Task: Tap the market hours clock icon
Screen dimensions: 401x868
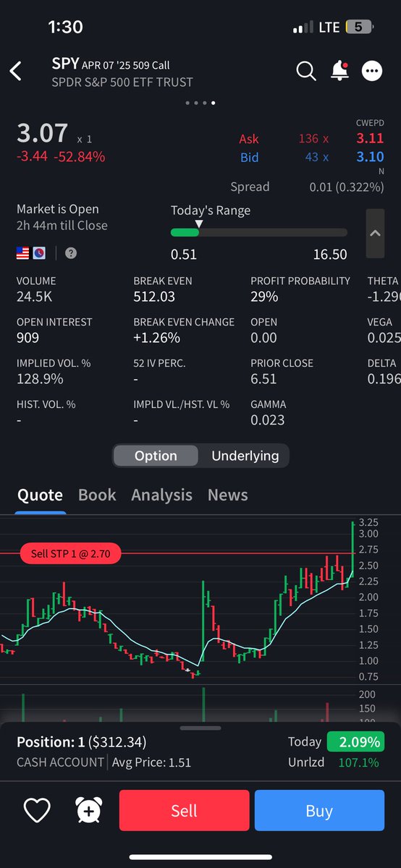Action: coord(40,253)
